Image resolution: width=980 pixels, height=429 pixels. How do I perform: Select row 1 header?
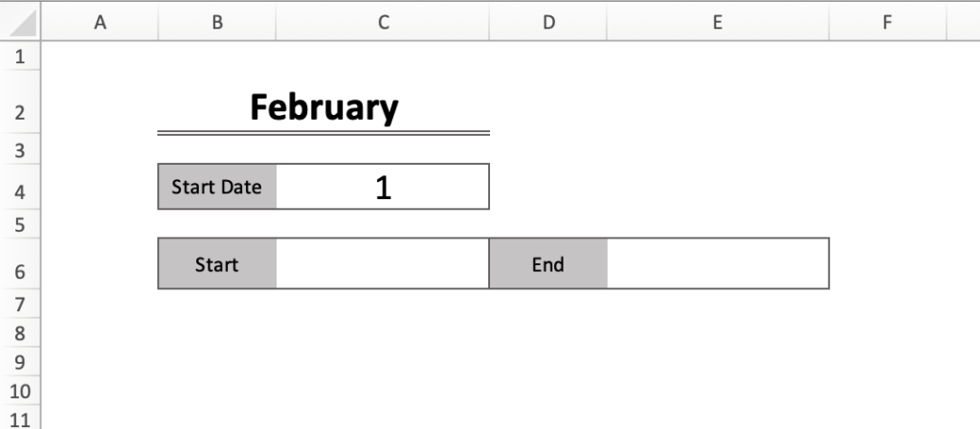pyautogui.click(x=20, y=56)
